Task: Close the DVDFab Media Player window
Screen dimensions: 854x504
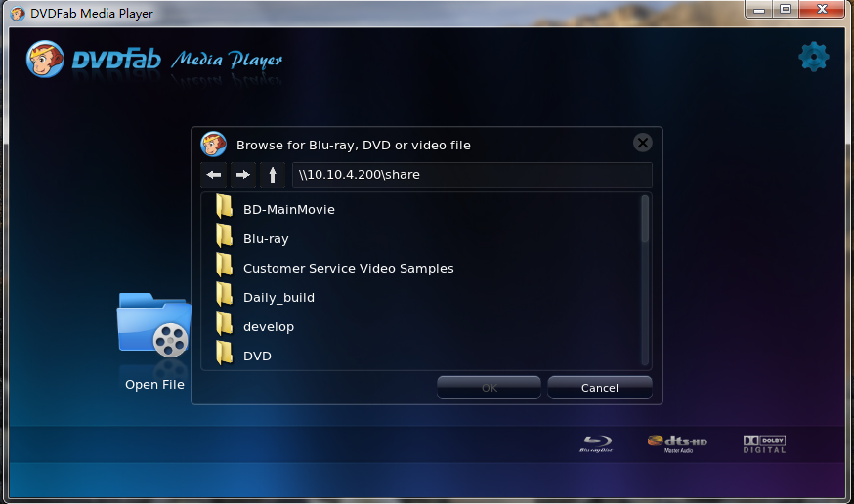Action: tap(822, 9)
